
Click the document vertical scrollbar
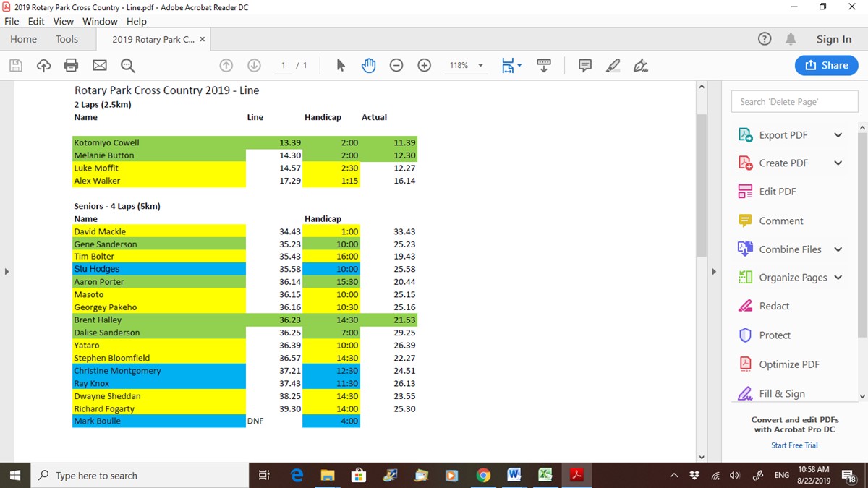click(x=701, y=185)
